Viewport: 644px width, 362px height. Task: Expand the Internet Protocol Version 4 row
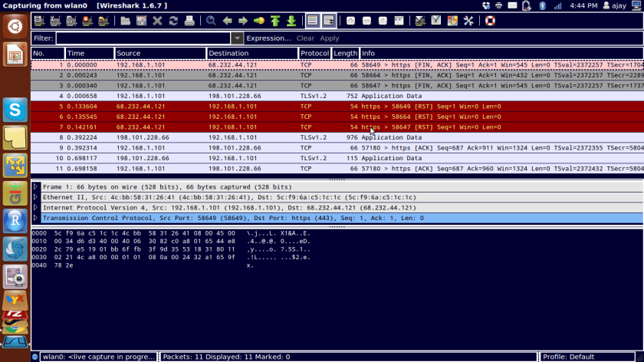[35, 207]
